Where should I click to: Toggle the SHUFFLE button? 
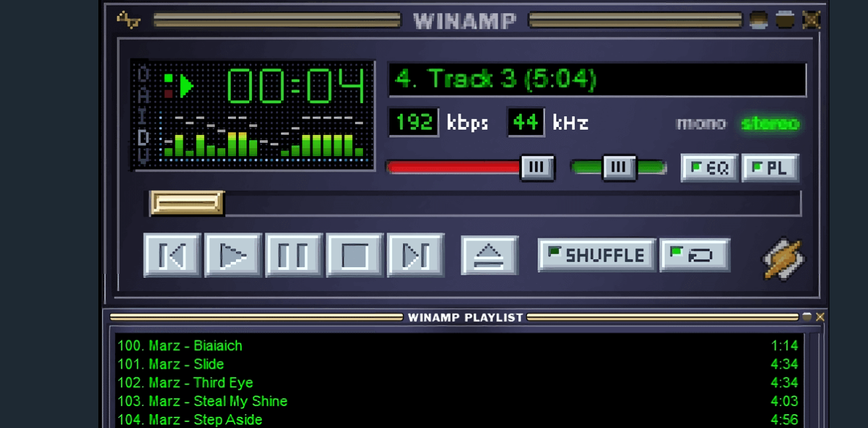click(596, 255)
